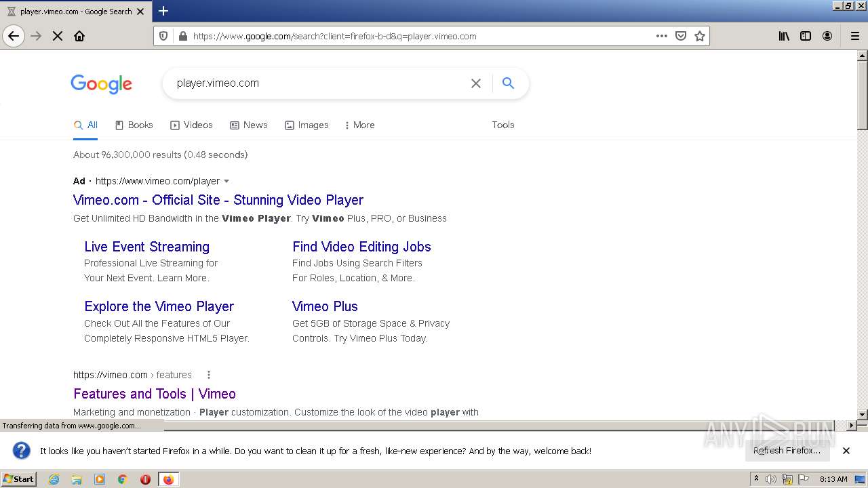Click Refresh Firefox button

pyautogui.click(x=787, y=451)
